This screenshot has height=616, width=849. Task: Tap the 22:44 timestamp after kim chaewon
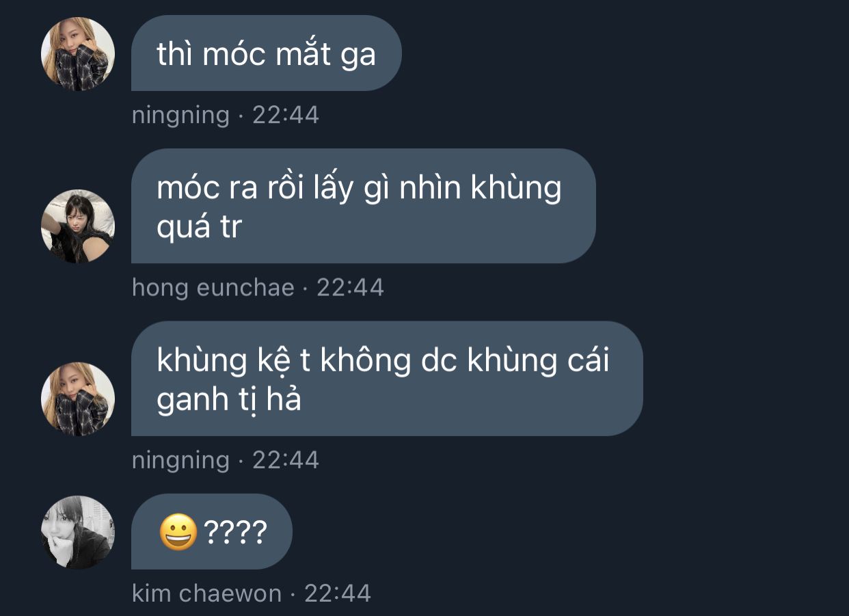[338, 593]
